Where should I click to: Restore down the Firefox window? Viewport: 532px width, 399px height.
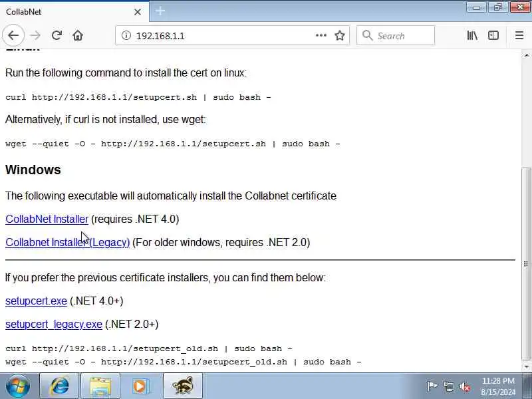tap(497, 7)
